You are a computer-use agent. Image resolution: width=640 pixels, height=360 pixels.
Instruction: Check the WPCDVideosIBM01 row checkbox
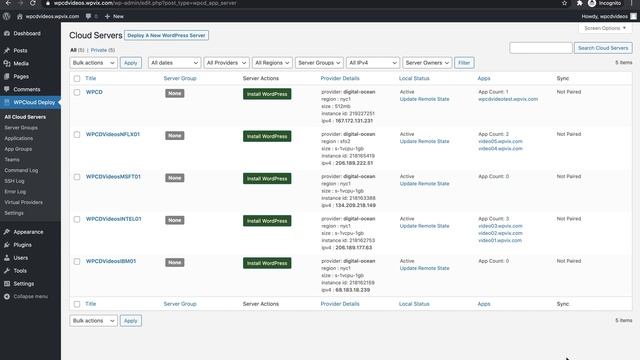tap(77, 262)
